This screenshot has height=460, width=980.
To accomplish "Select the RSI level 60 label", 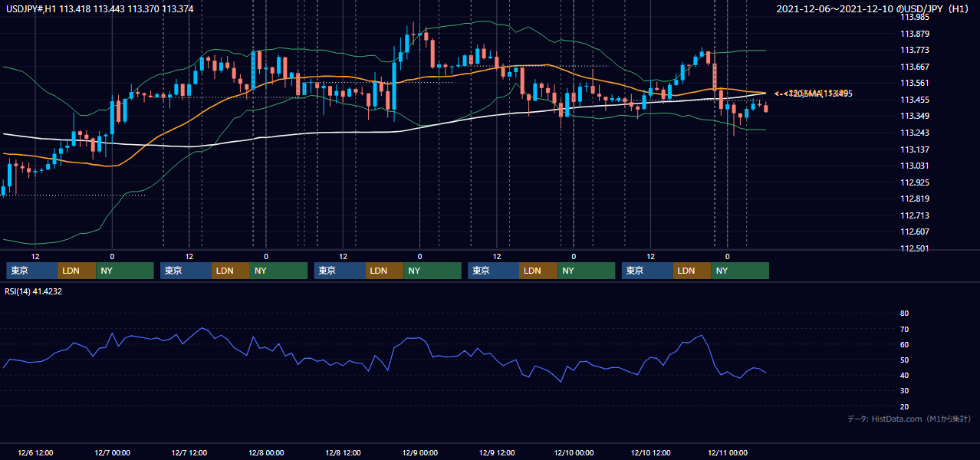I will pos(904,344).
